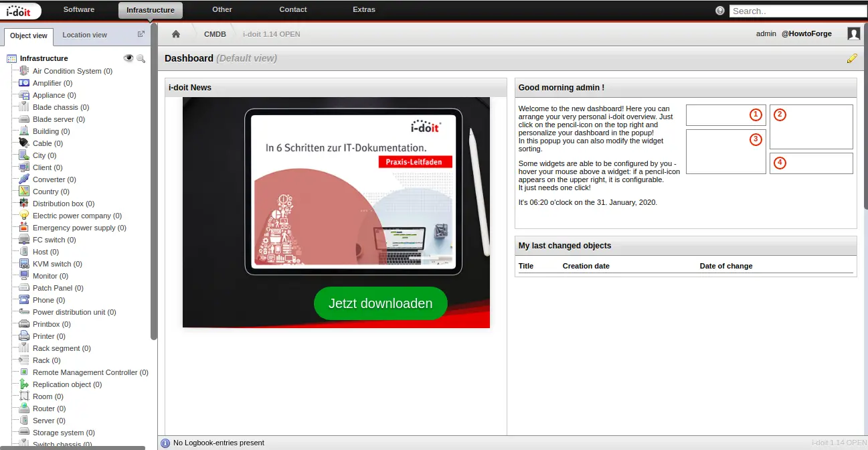Viewport: 868px width, 450px height.
Task: Focus the Search field
Action: coord(798,11)
